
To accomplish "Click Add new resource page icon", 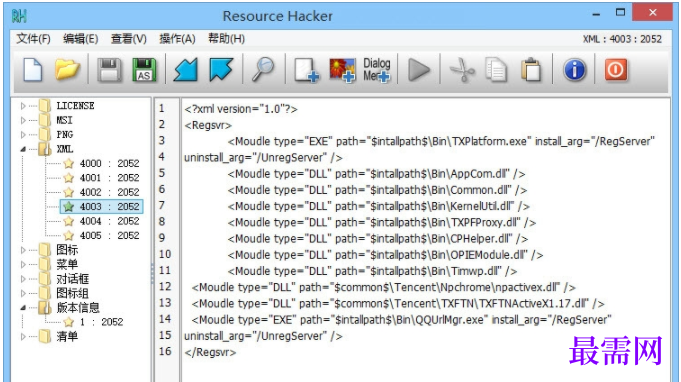I will 307,70.
